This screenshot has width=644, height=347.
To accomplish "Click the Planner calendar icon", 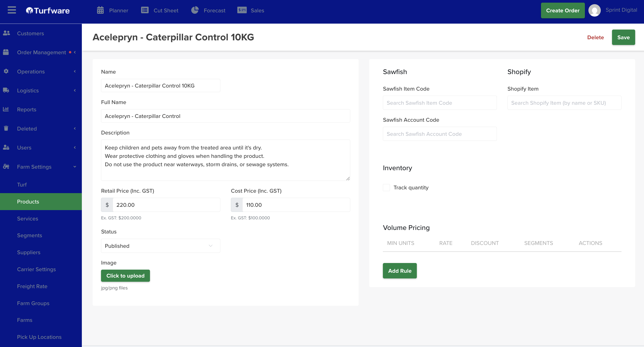I will coord(100,10).
